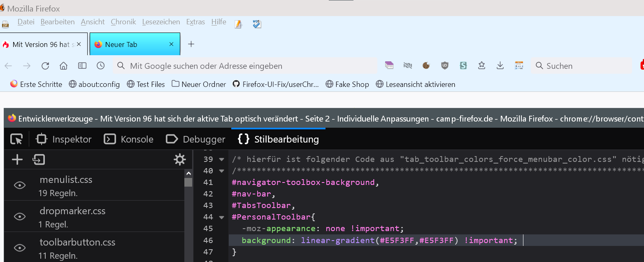Screen dimensions: 644x262
Task: Open the about:config bookmark
Action: (94, 84)
